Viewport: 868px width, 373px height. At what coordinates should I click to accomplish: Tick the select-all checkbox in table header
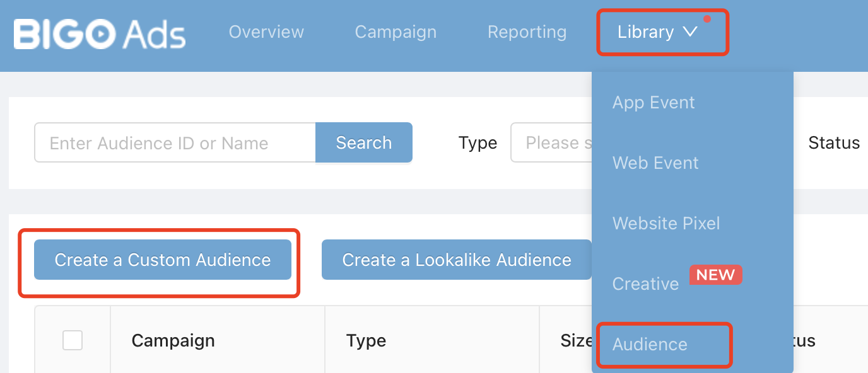pos(73,341)
